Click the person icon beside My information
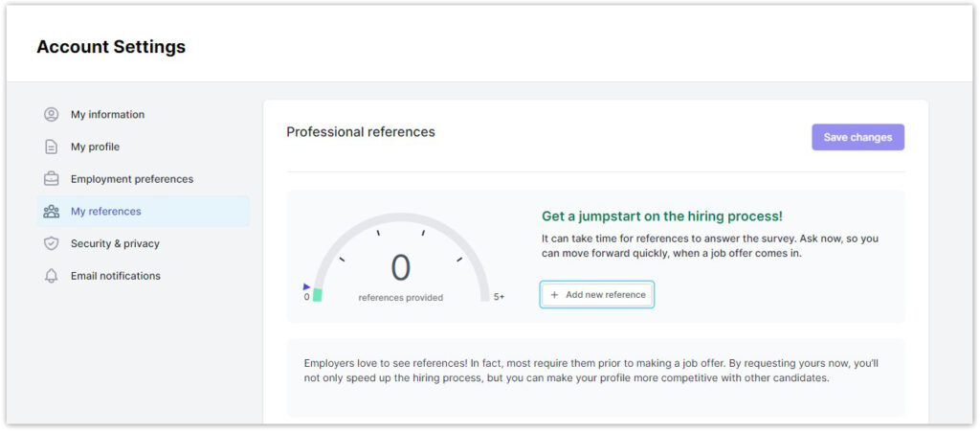Screen dimensions: 980x432 pyautogui.click(x=52, y=115)
